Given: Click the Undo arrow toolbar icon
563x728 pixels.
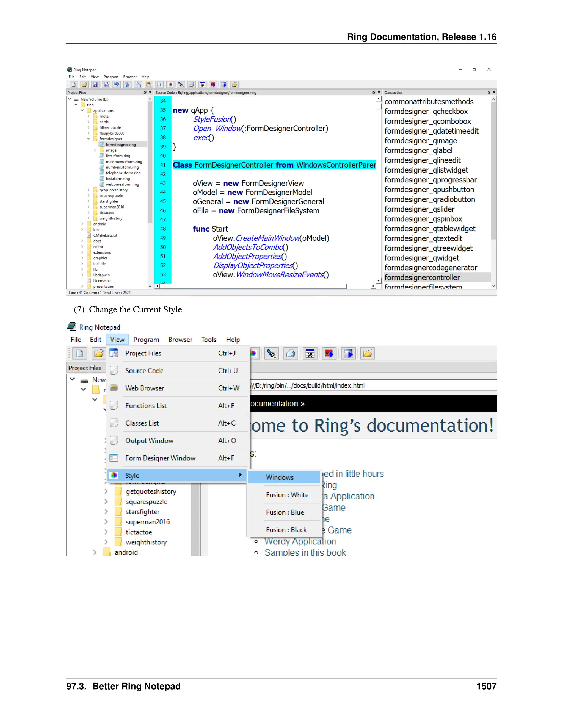Looking at the screenshot, I should coord(116,85).
